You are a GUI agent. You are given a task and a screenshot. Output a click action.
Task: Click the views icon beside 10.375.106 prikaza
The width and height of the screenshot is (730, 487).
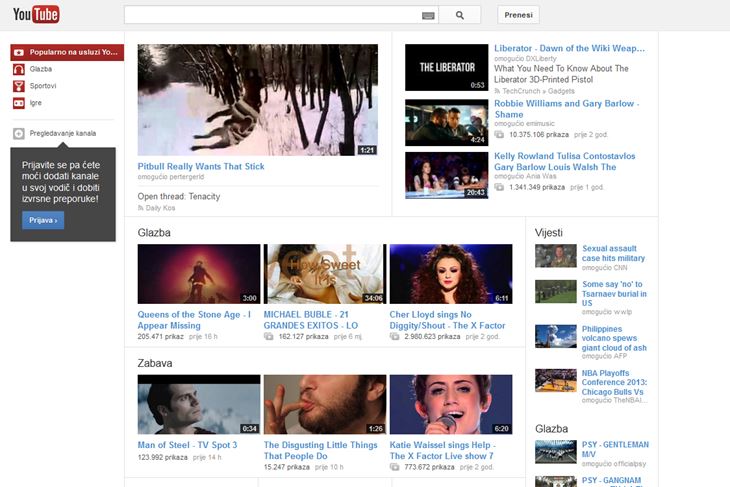499,135
